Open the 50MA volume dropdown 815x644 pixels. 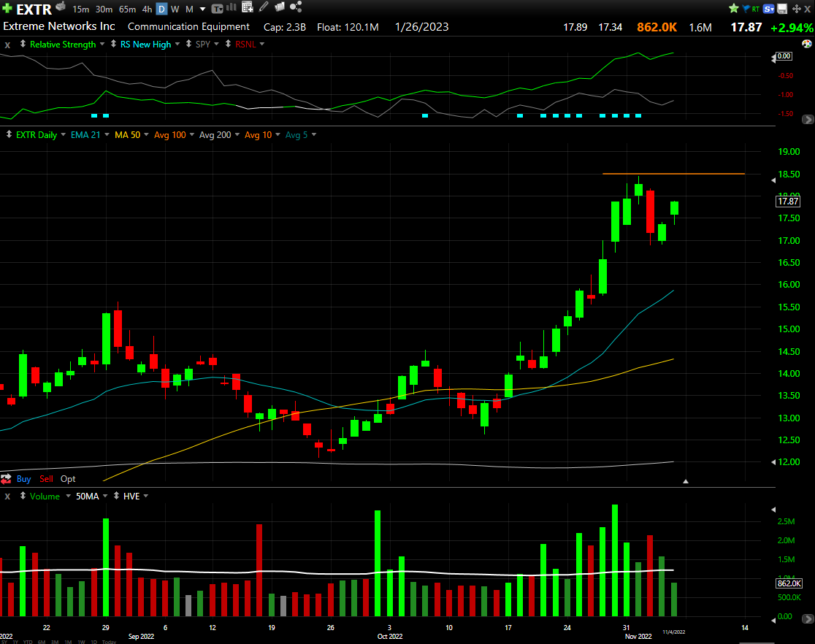(x=105, y=496)
